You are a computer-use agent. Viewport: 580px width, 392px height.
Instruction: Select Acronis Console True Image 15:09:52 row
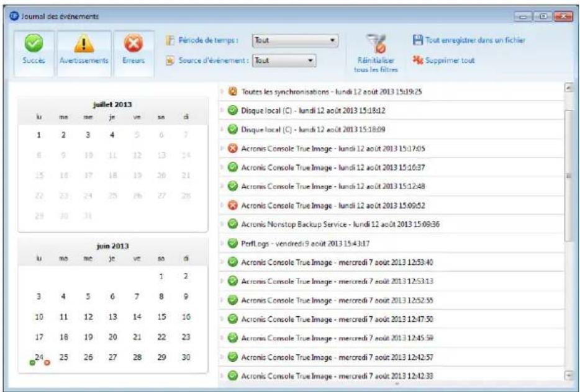pos(391,205)
